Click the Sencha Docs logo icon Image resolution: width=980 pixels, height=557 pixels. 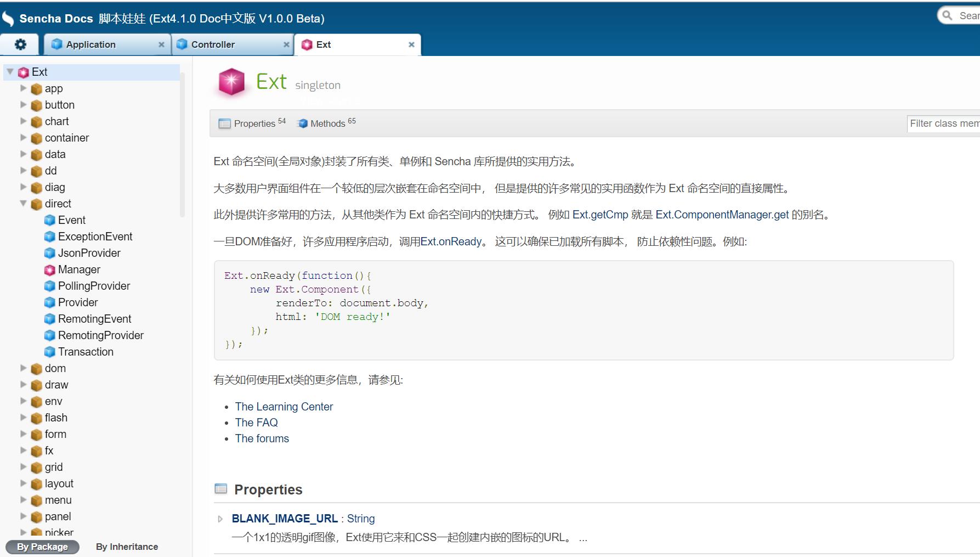tap(8, 17)
